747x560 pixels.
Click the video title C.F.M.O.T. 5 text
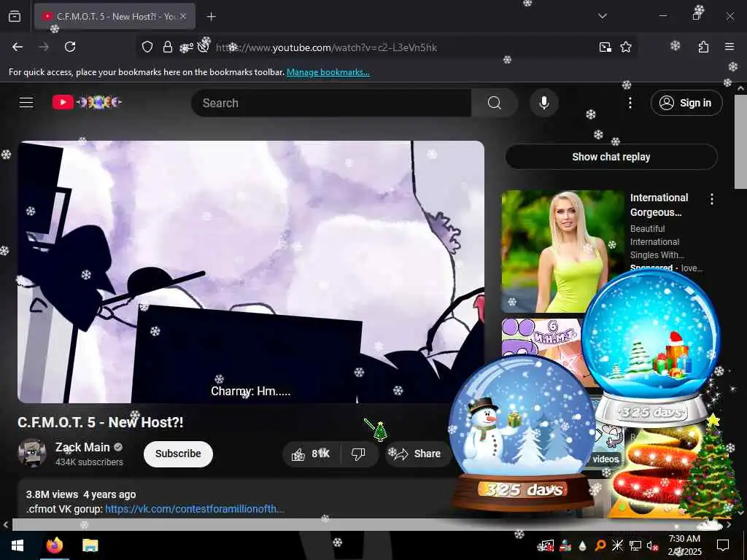(x=101, y=422)
